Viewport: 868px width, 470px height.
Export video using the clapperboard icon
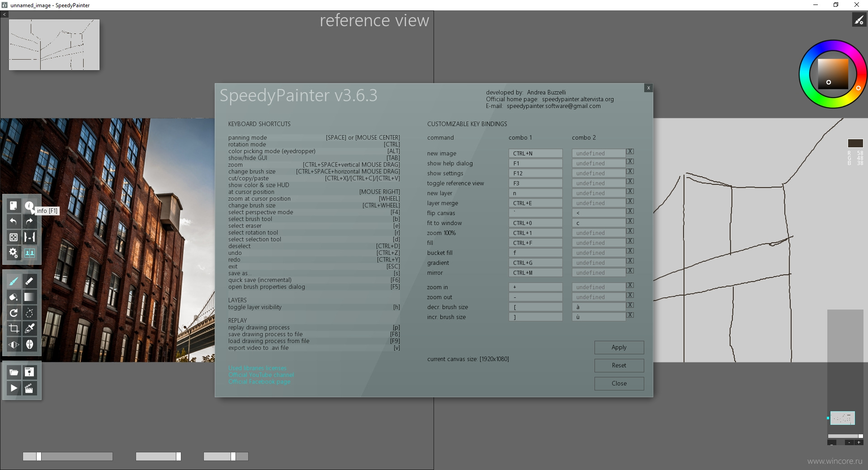point(29,388)
